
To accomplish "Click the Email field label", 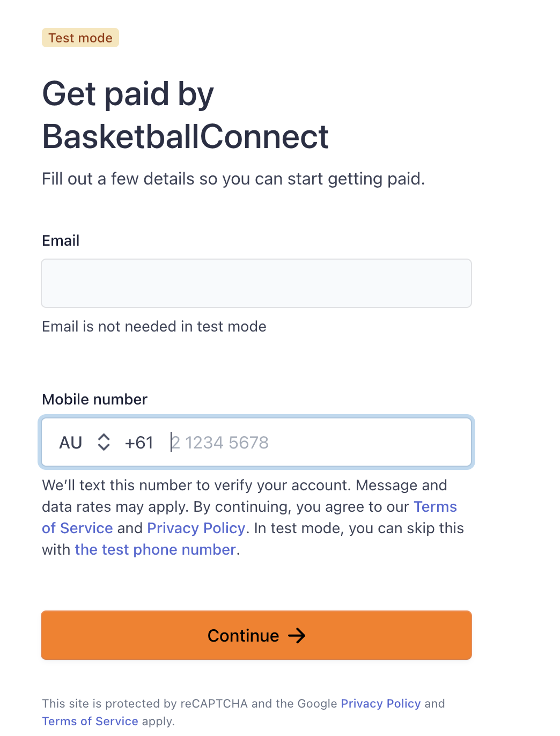I will (61, 240).
